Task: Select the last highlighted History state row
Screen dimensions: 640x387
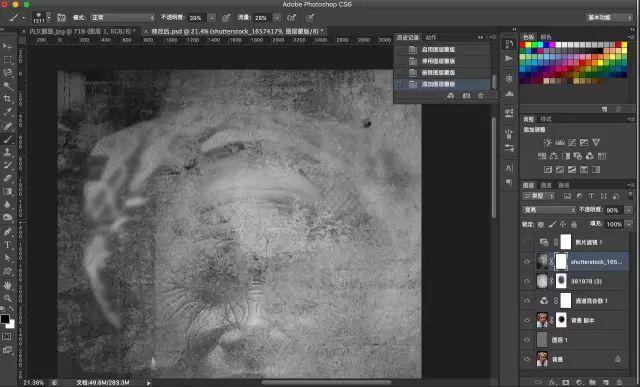Action: pos(442,84)
